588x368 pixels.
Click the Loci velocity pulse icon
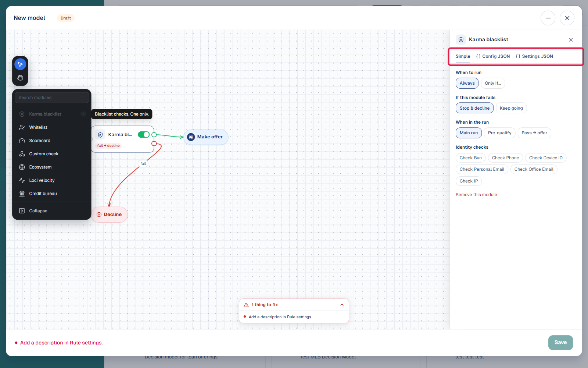(x=22, y=180)
